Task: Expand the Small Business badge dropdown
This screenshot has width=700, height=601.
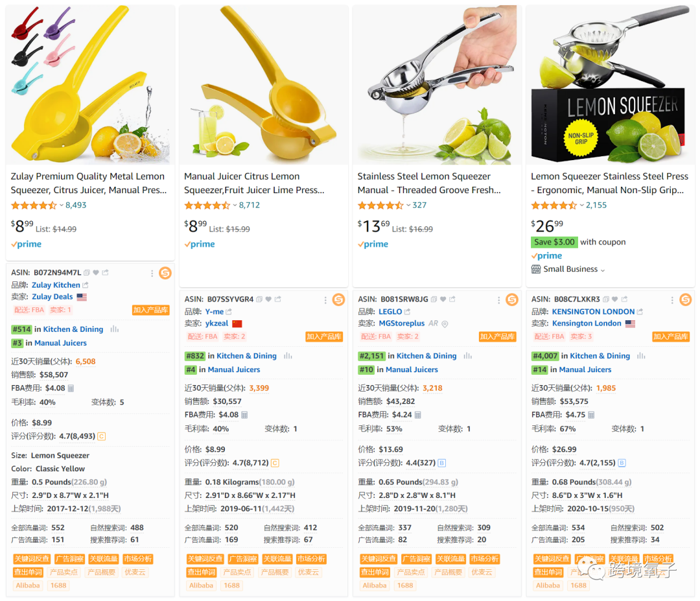Action: coord(603,270)
